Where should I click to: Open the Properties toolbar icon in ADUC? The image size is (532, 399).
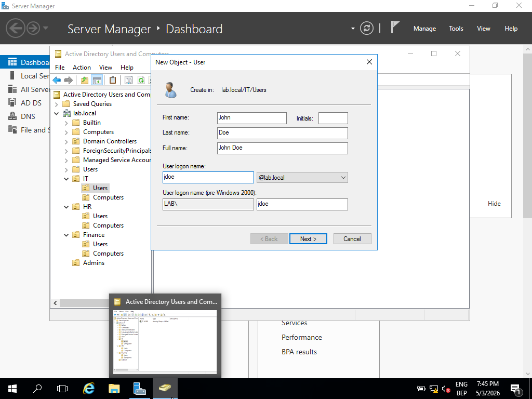pos(128,81)
